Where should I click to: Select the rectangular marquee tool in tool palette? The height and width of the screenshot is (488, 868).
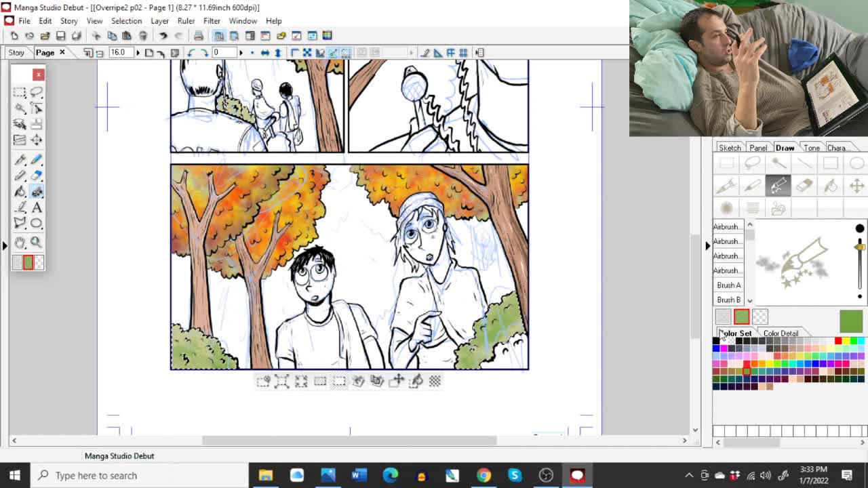pos(20,93)
